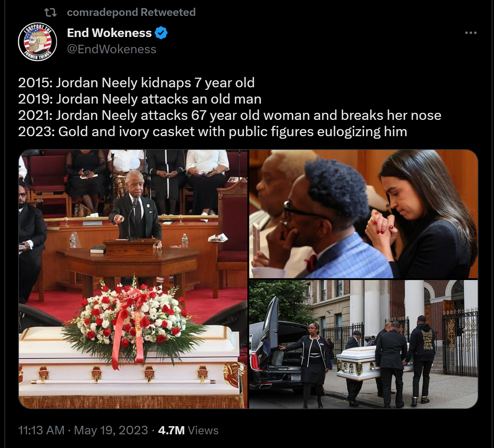This screenshot has height=448, width=494.
Task: Click the tweet line about 2019
Action: tap(140, 99)
